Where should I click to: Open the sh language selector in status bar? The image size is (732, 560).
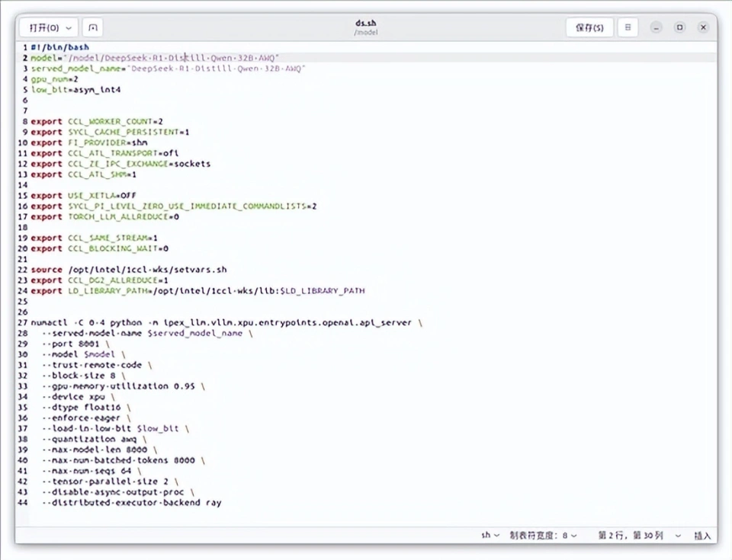coord(490,536)
